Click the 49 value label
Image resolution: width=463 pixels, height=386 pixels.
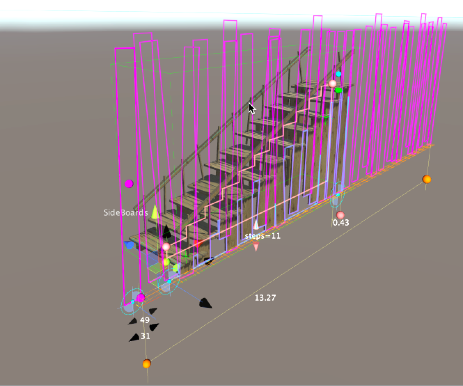point(145,320)
